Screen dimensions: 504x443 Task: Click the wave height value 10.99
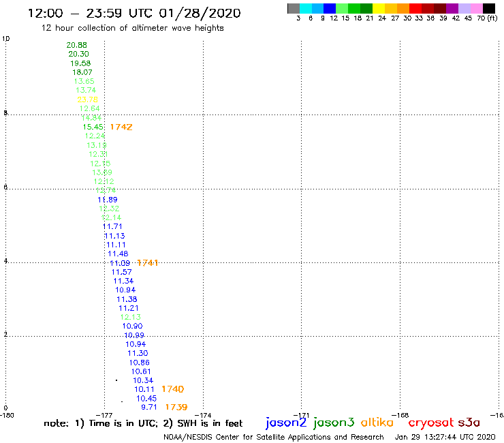point(134,335)
